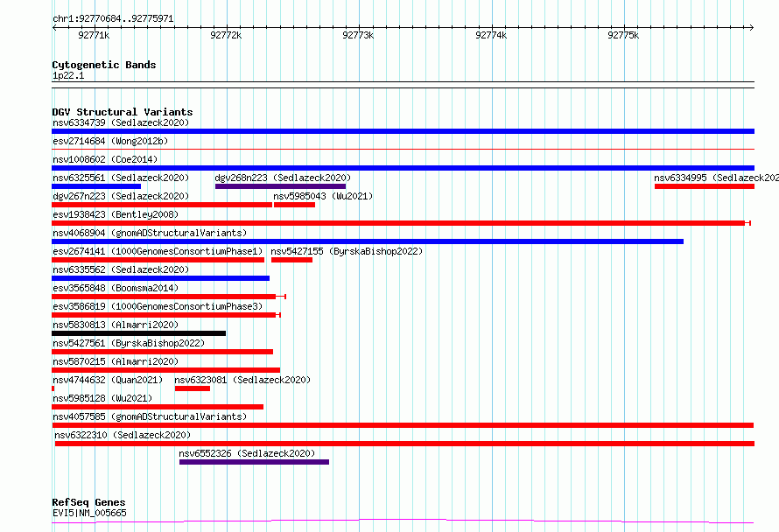Click the 92773k ruler position label
Screen dimensions: 779x532
pos(358,35)
